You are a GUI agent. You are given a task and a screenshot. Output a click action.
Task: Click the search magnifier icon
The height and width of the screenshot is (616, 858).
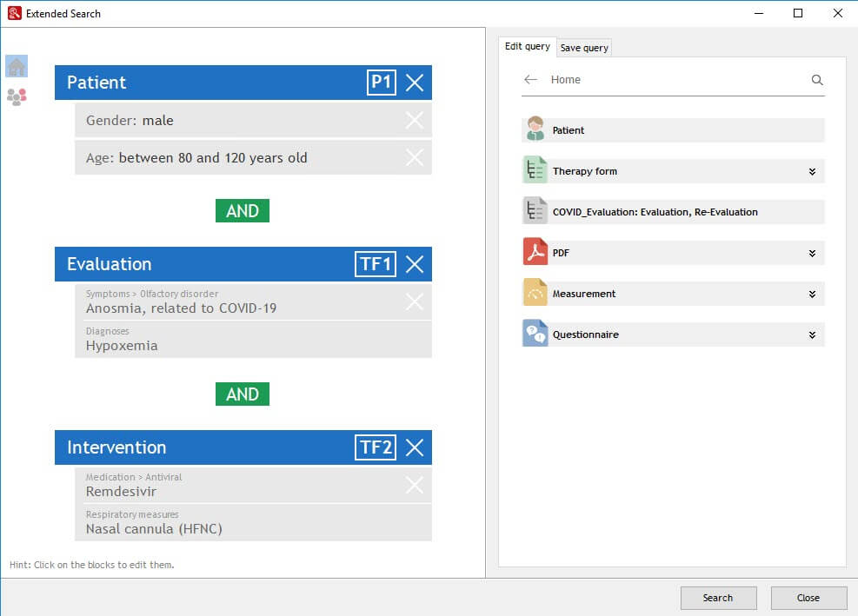pos(817,80)
